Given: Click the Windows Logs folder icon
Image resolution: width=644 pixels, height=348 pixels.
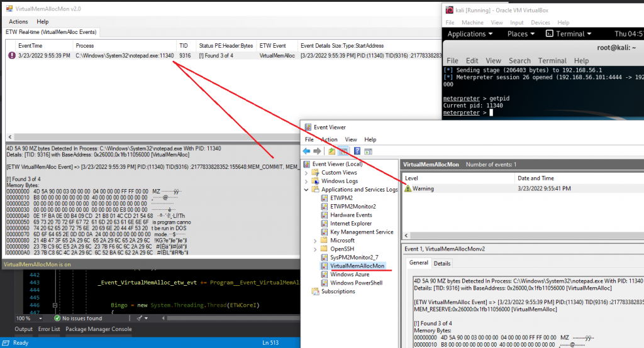Looking at the screenshot, I should pyautogui.click(x=316, y=181).
